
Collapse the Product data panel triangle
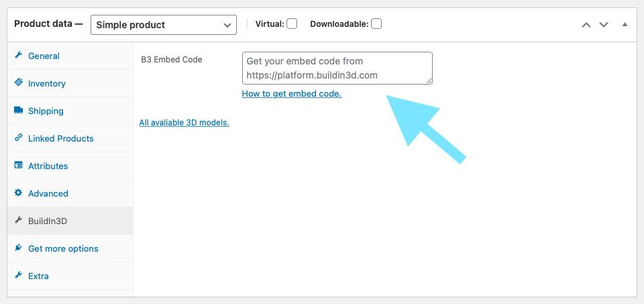[625, 25]
